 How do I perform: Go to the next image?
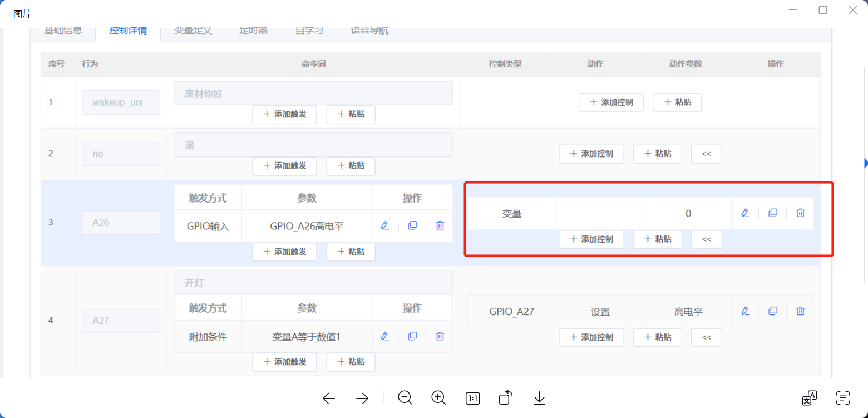pos(362,398)
